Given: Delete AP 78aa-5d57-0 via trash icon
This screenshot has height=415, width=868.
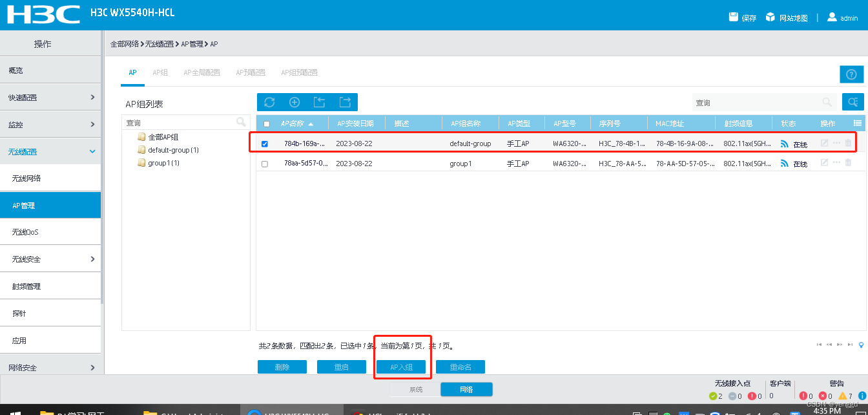Looking at the screenshot, I should pyautogui.click(x=848, y=162).
